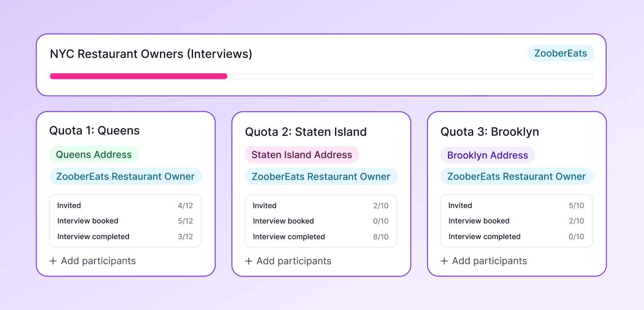This screenshot has width=644, height=310.
Task: Select the Quota 1: Queens heading
Action: 94,131
